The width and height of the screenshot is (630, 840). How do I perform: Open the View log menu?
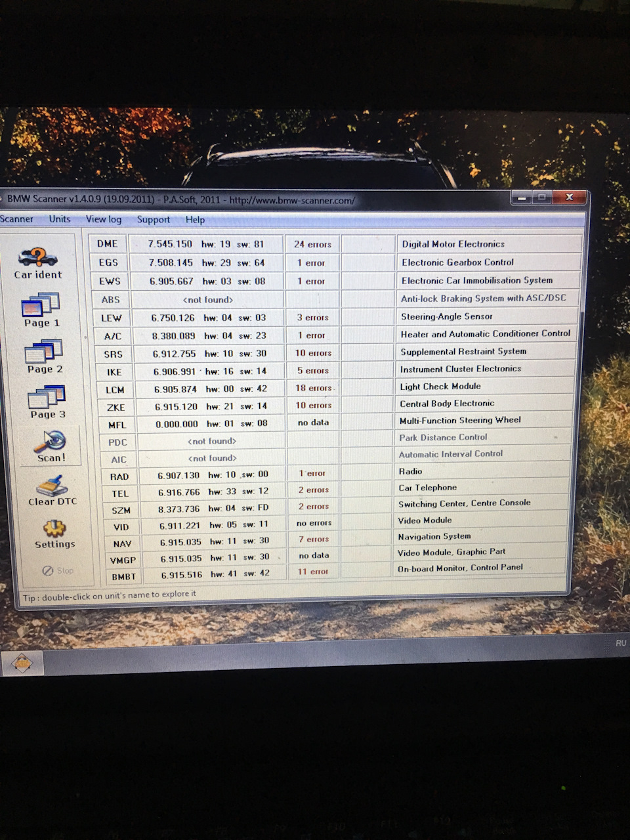[103, 219]
